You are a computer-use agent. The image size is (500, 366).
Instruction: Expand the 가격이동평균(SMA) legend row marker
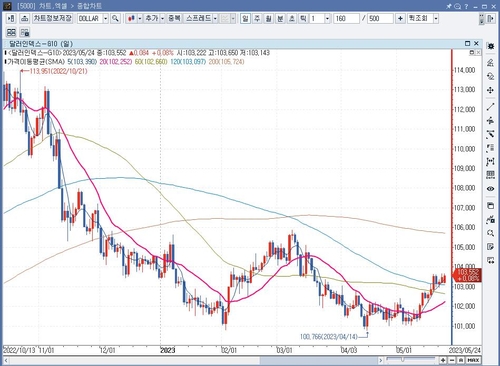coord(5,62)
